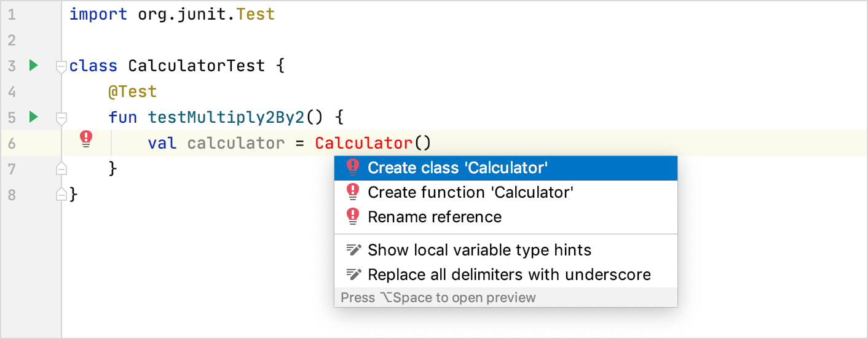868x339 pixels.
Task: Choose Show local variable type hints
Action: point(479,250)
